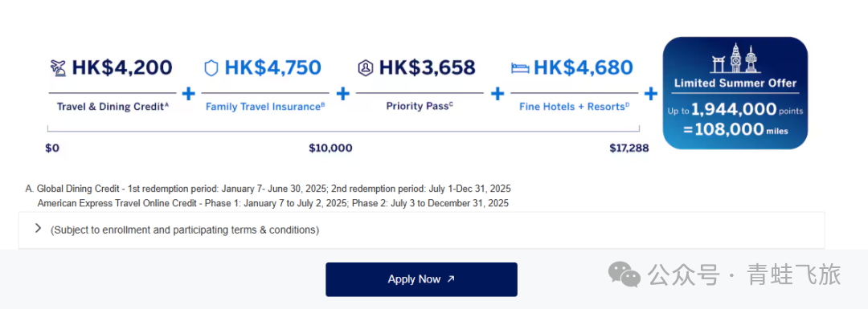This screenshot has width=868, height=309.
Task: Click the Limited Summer Offer blue card
Action: pyautogui.click(x=735, y=93)
